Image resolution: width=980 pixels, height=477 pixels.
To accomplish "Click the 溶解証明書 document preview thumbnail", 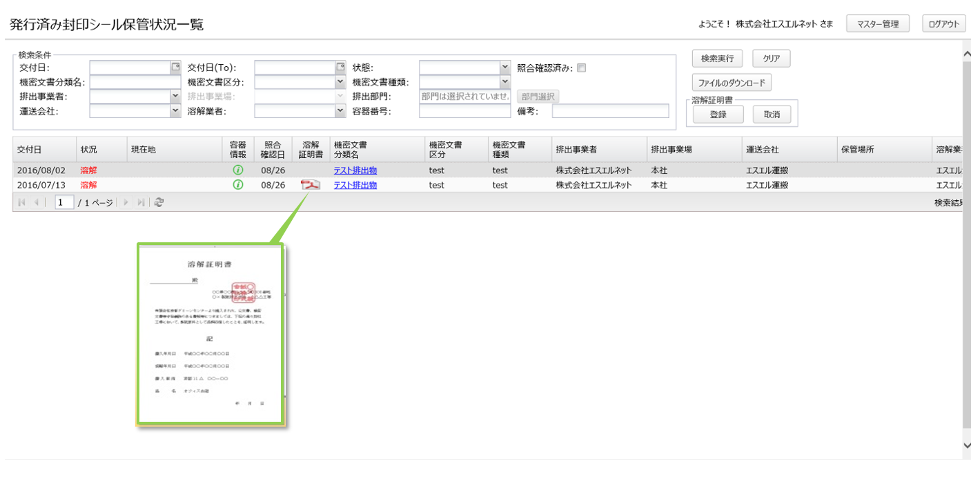I will (210, 333).
